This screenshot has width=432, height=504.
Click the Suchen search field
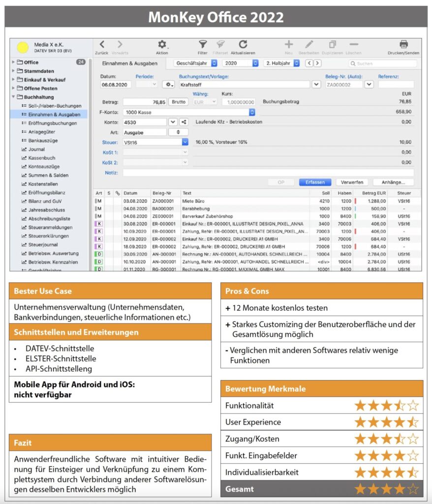[382, 63]
